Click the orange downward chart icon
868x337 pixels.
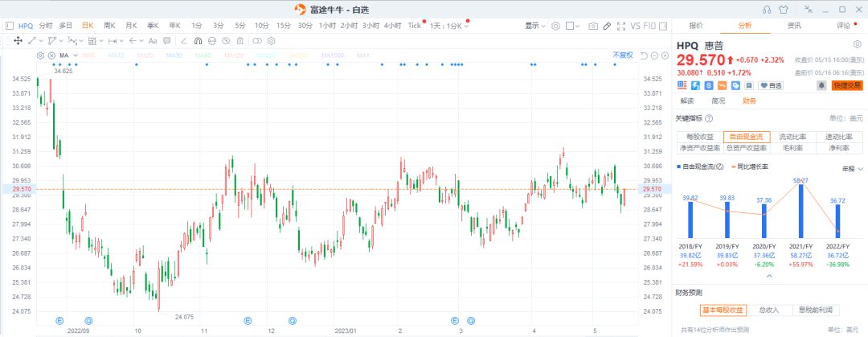click(x=722, y=85)
